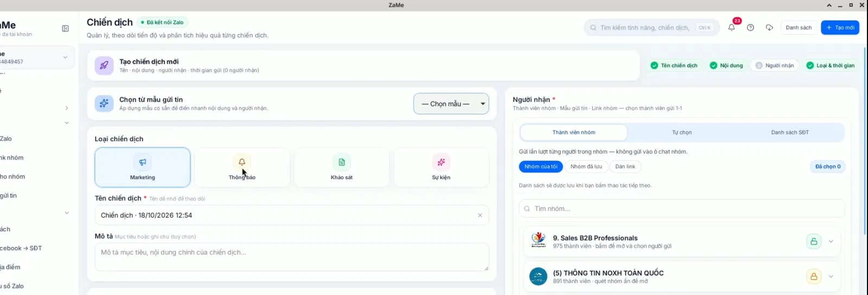Image resolution: width=868 pixels, height=295 pixels.
Task: Focus the Mô tả description textarea
Action: [x=292, y=257]
